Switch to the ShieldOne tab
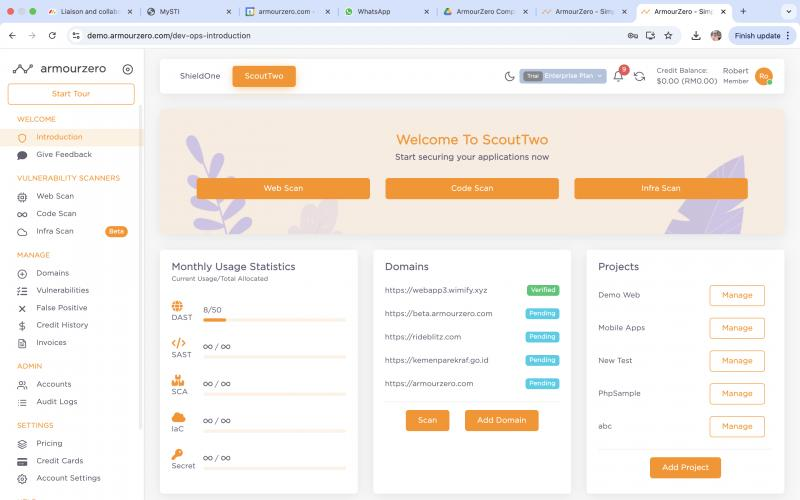Screen dimensions: 800x500 point(200,76)
